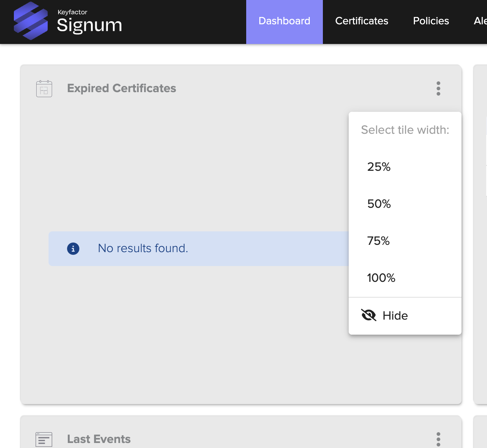Pick the 100% tile width option
Image resolution: width=487 pixels, height=448 pixels.
pos(381,278)
